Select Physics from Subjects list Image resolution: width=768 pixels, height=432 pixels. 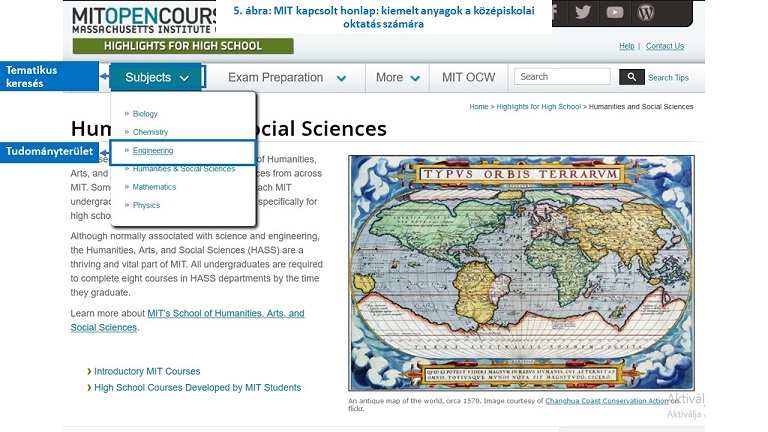click(x=146, y=205)
